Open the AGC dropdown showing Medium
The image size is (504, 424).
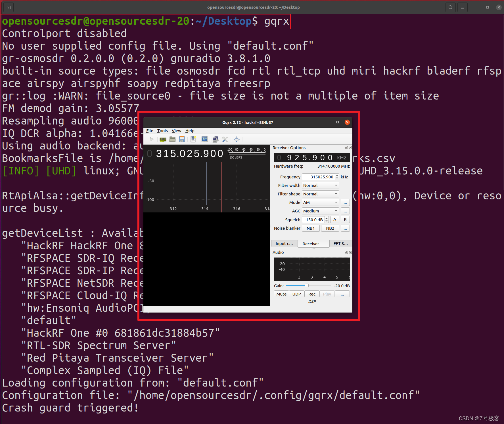click(321, 211)
